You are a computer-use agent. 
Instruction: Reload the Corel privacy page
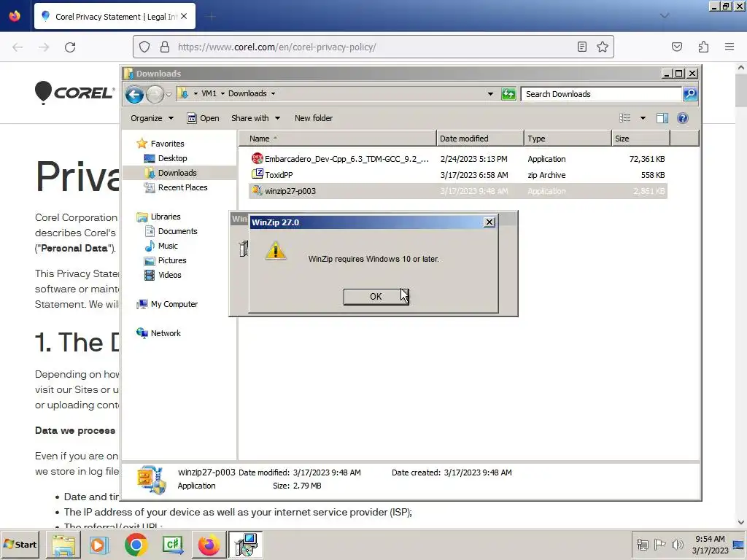click(x=70, y=47)
